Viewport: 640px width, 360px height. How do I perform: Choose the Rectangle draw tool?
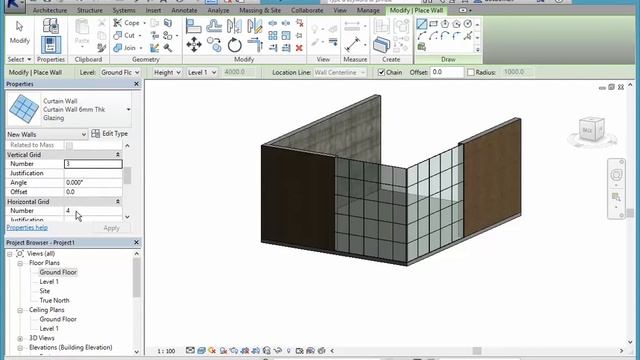(433, 24)
